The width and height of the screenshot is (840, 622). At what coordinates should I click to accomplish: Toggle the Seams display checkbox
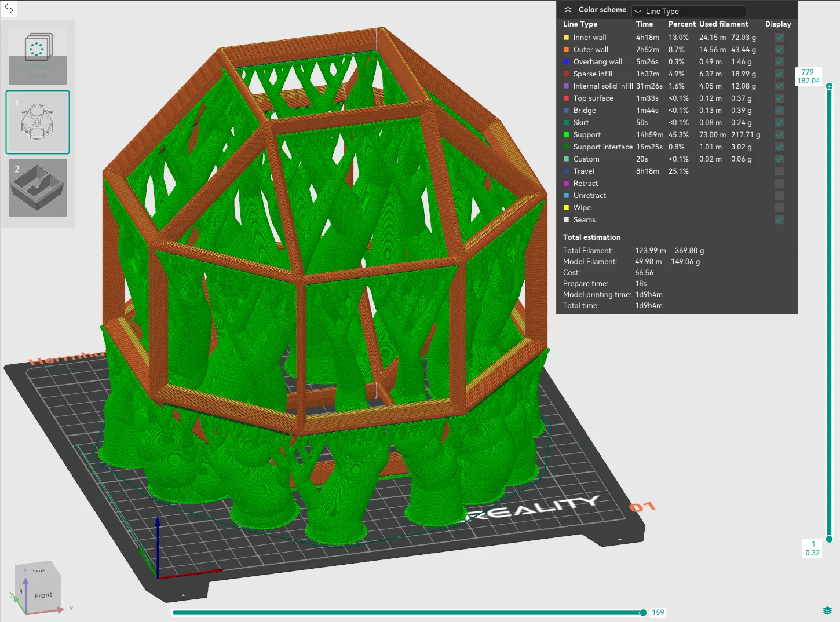[x=779, y=220]
